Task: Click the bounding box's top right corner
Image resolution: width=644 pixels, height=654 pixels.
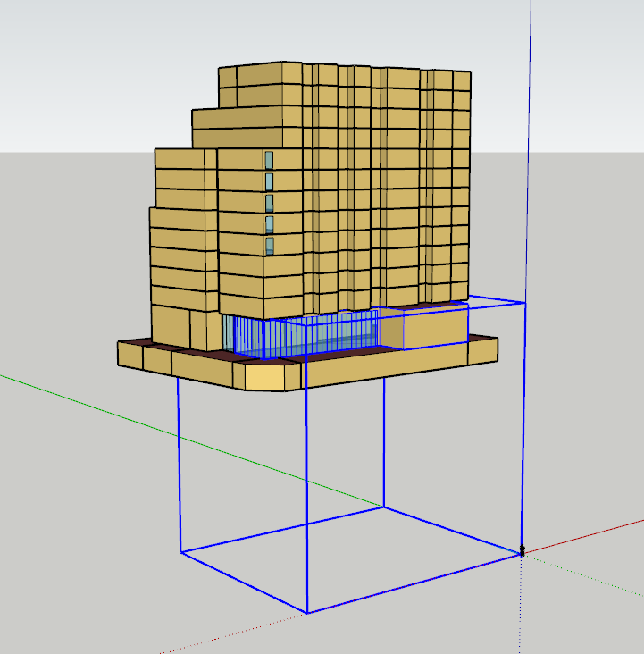Action: click(x=525, y=304)
